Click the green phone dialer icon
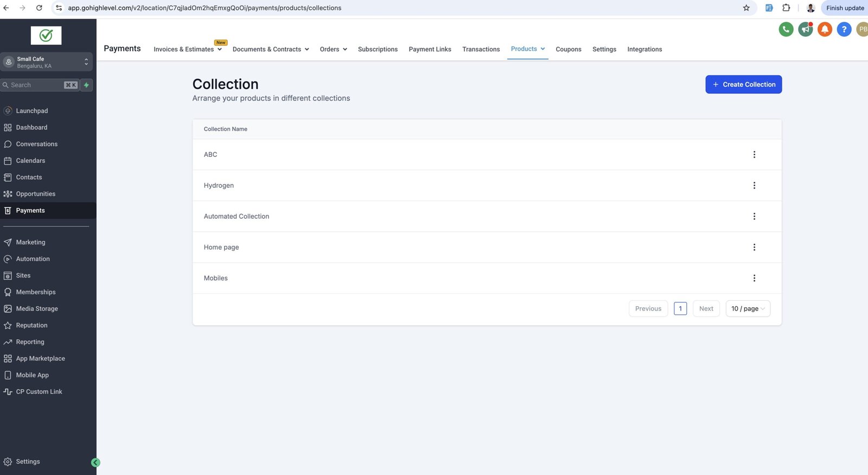Image resolution: width=868 pixels, height=475 pixels. pos(786,29)
